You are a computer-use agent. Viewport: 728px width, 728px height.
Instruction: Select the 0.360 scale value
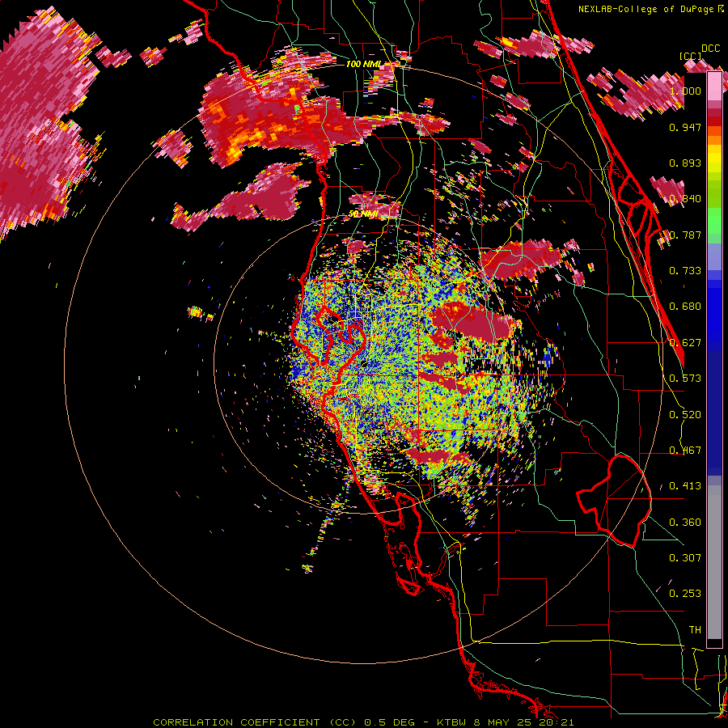(x=685, y=523)
